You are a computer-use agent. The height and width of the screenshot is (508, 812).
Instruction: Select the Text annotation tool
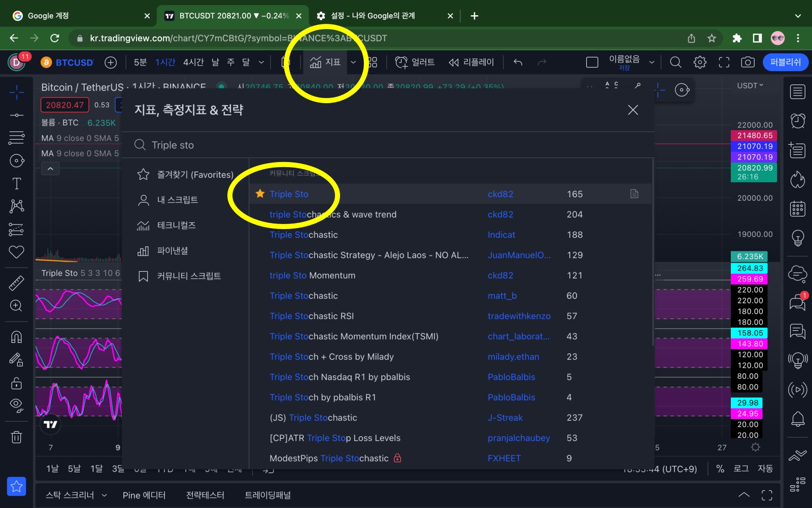(x=16, y=183)
